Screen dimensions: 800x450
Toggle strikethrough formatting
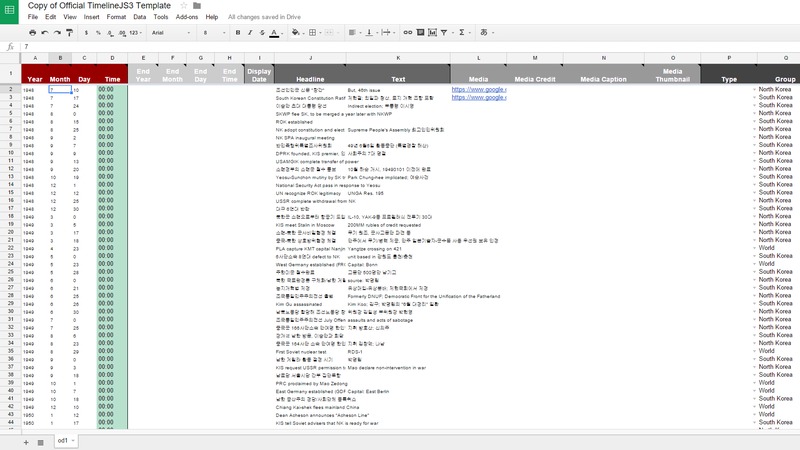262,33
